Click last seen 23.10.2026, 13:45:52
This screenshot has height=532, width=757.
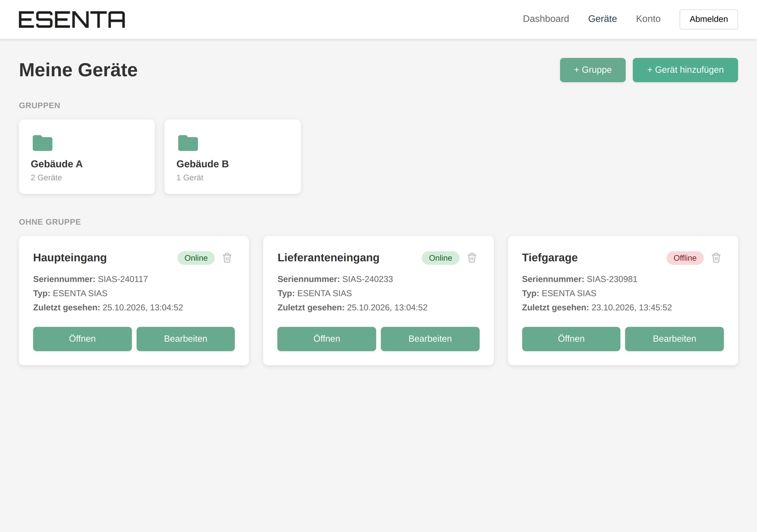[x=632, y=307]
